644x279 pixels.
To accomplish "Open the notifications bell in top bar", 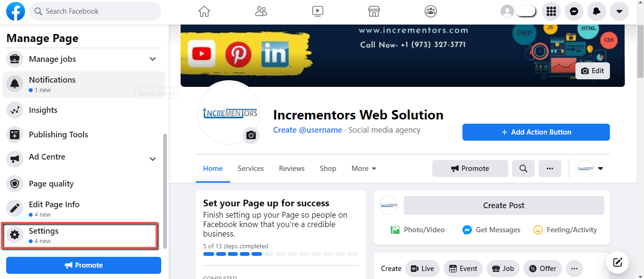I will [x=596, y=11].
